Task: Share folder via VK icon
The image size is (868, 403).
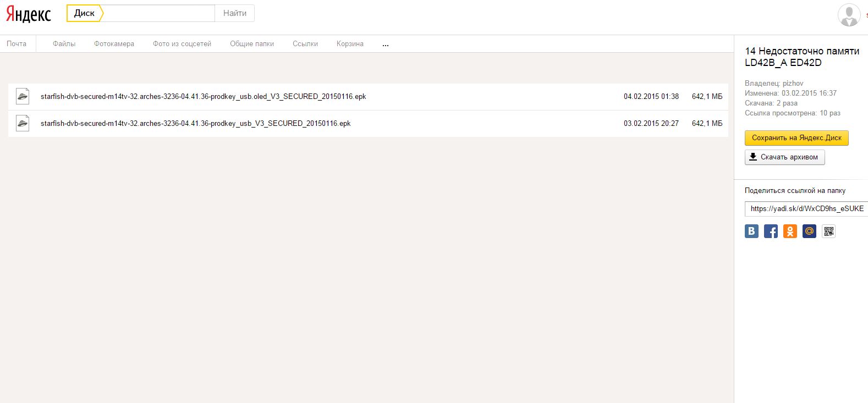Action: 751,231
